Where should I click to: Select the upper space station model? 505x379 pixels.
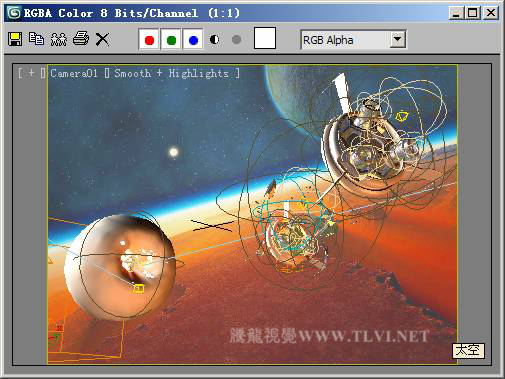point(368,147)
